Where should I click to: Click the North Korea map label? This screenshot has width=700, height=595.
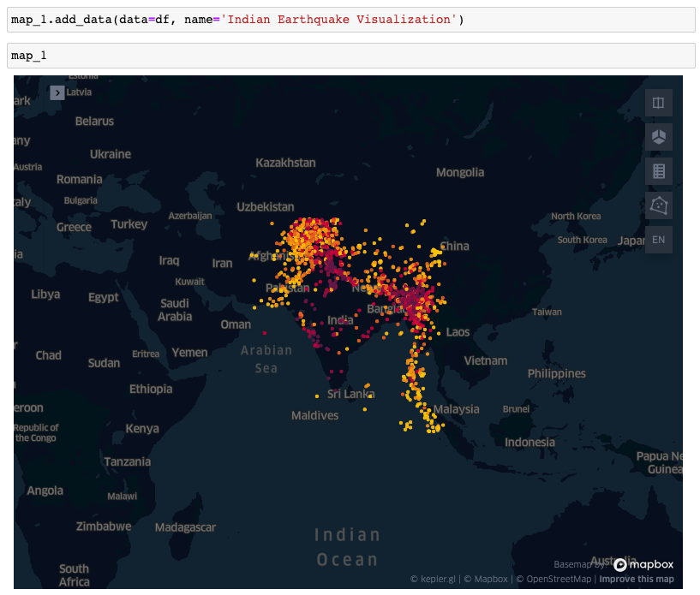click(x=576, y=217)
